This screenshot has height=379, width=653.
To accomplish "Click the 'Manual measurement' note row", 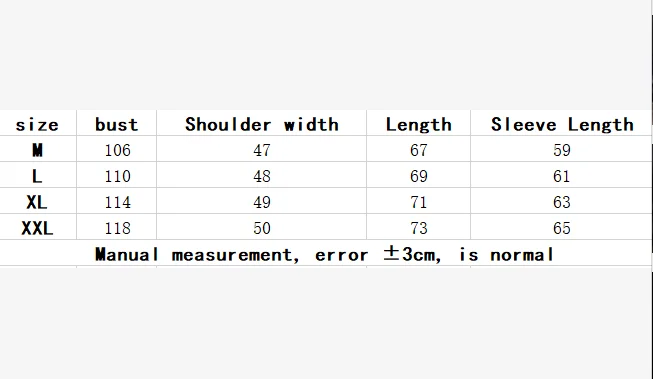I will tap(325, 254).
